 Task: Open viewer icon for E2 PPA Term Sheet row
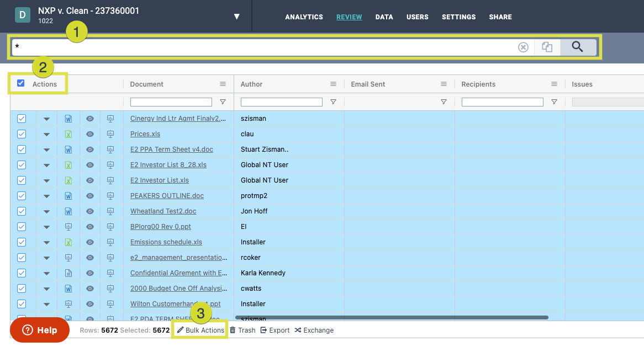point(90,150)
